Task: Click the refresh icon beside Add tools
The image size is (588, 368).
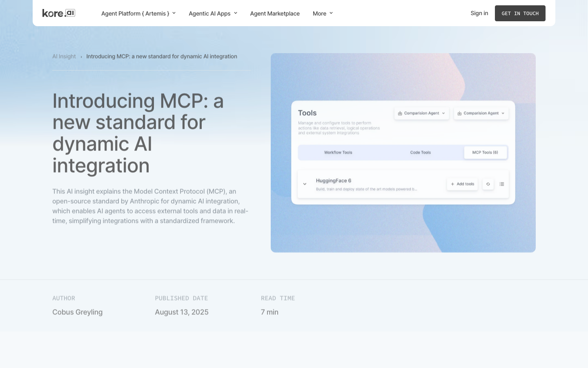Action: (x=488, y=184)
